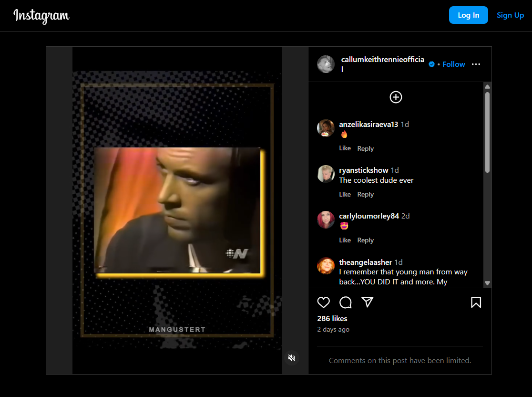The height and width of the screenshot is (397, 532).
Task: Click '1d' timestamp on ryanstickshow's comment
Action: [395, 170]
